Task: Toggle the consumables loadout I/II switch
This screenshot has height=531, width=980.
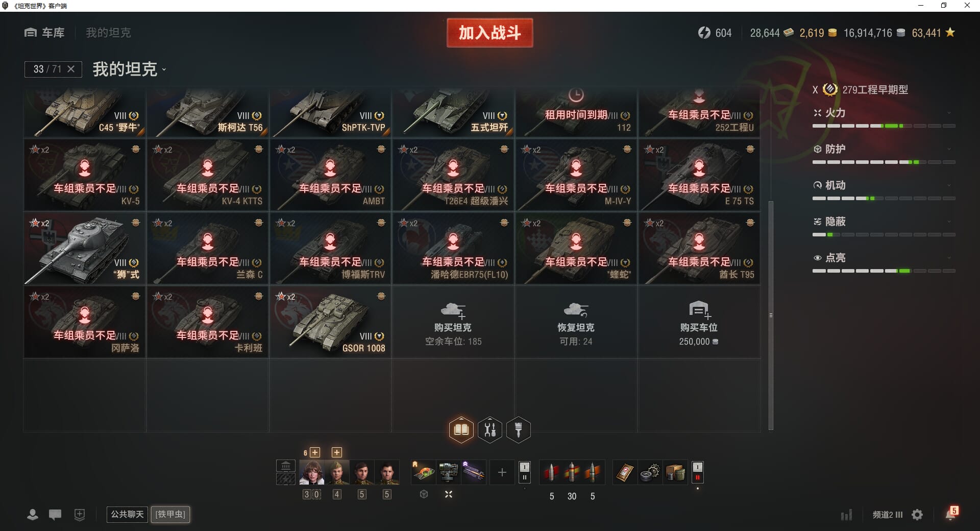Action: pyautogui.click(x=697, y=472)
